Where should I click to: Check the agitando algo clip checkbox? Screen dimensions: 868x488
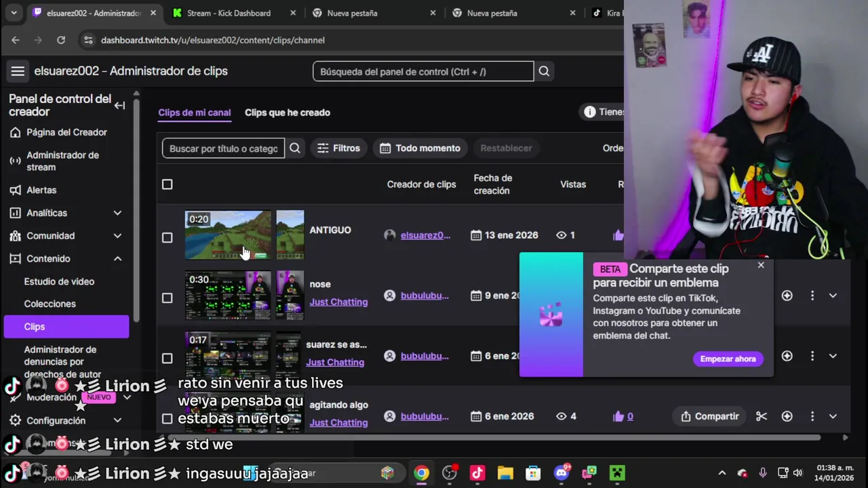pyautogui.click(x=167, y=419)
